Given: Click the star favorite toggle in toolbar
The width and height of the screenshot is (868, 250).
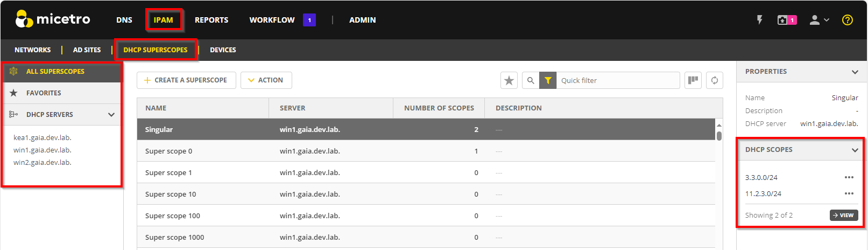Looking at the screenshot, I should click(x=509, y=80).
